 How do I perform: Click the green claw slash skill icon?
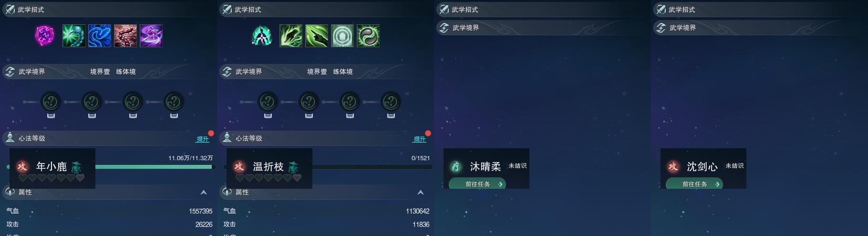pyautogui.click(x=291, y=36)
